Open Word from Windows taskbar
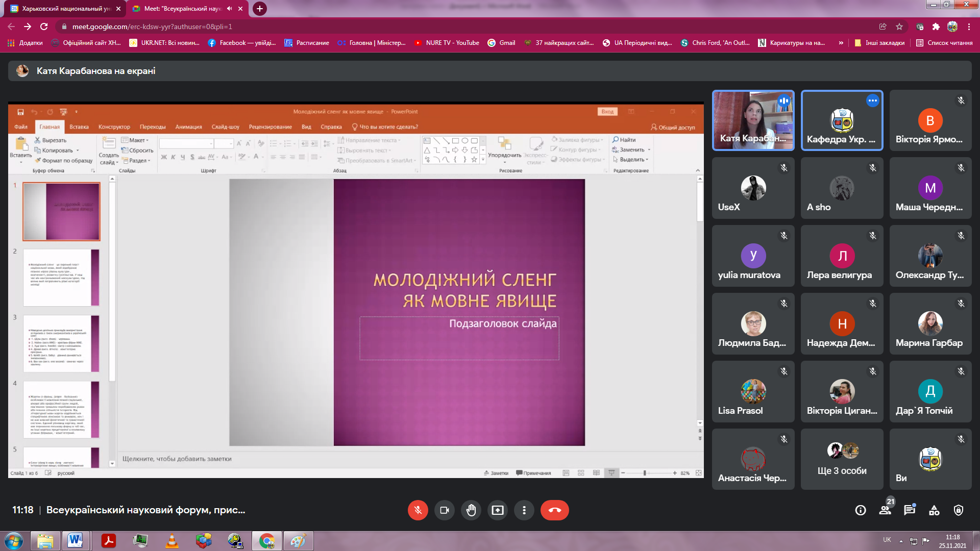 pos(75,540)
